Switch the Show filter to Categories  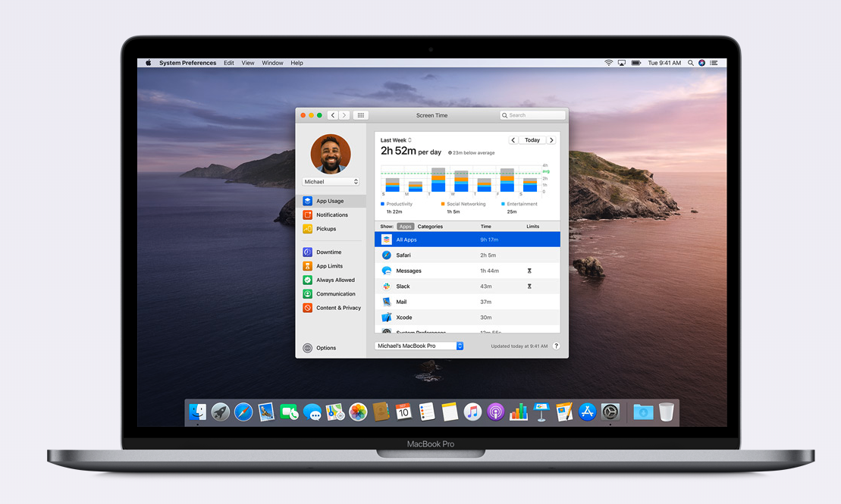coord(430,227)
